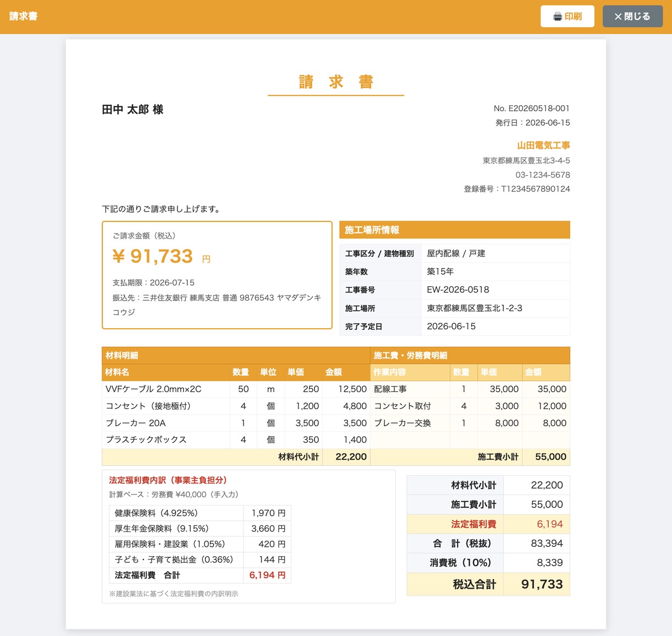Click the company name 山田電気工事
The height and width of the screenshot is (636, 672).
click(x=543, y=145)
